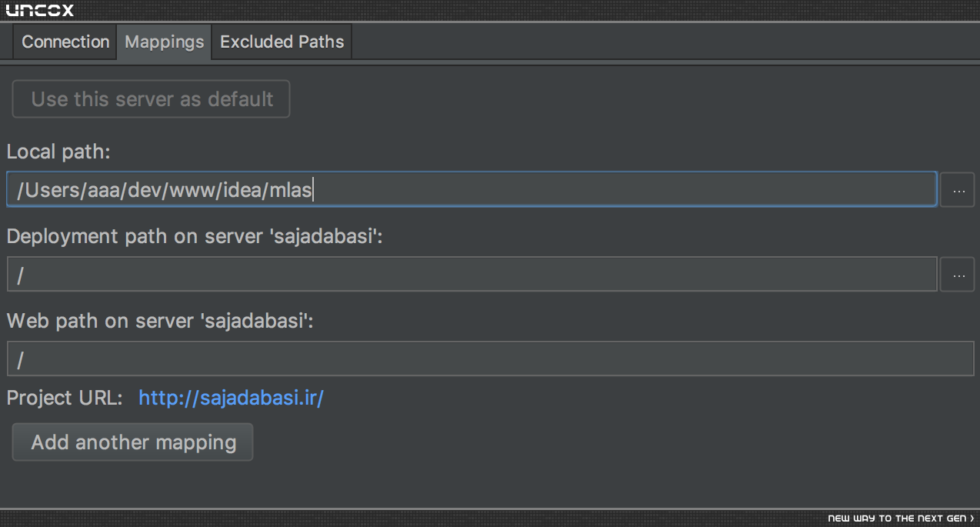Click the 'Project URL:' label text
980x527 pixels.
[65, 399]
